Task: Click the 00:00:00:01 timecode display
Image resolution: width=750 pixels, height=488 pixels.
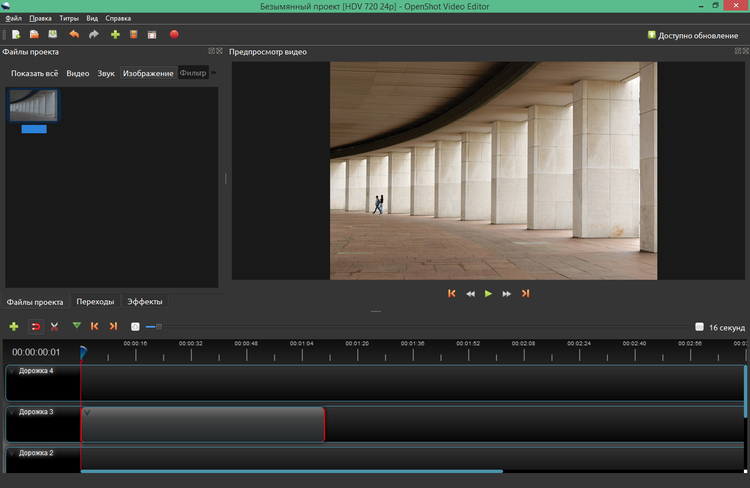Action: click(36, 352)
